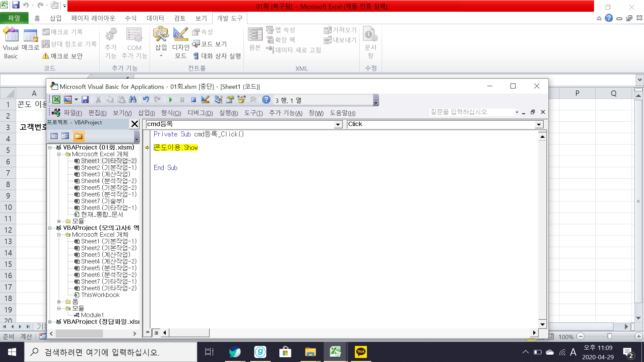The image size is (644, 362).
Task: Open the 디버그(D) menu
Action: (200, 113)
